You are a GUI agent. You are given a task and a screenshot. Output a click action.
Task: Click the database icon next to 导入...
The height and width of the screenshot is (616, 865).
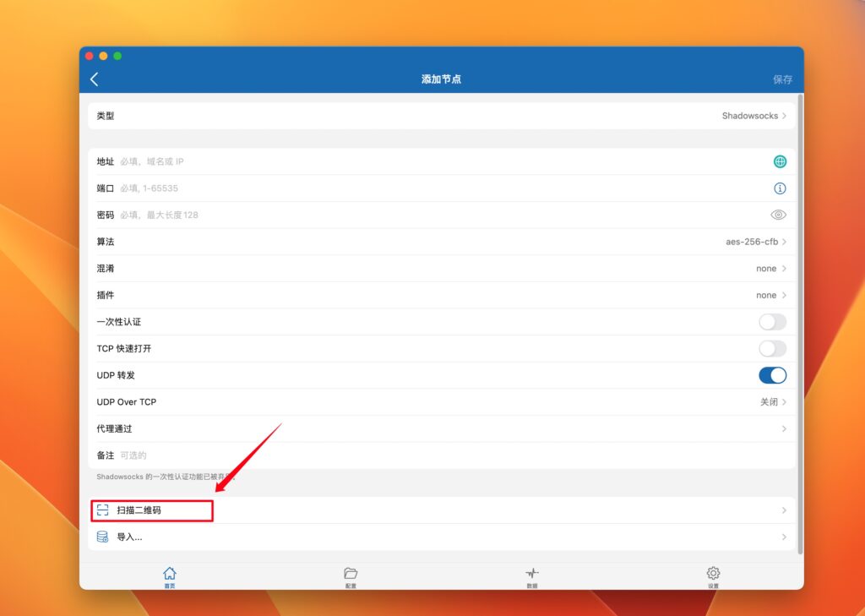(102, 537)
